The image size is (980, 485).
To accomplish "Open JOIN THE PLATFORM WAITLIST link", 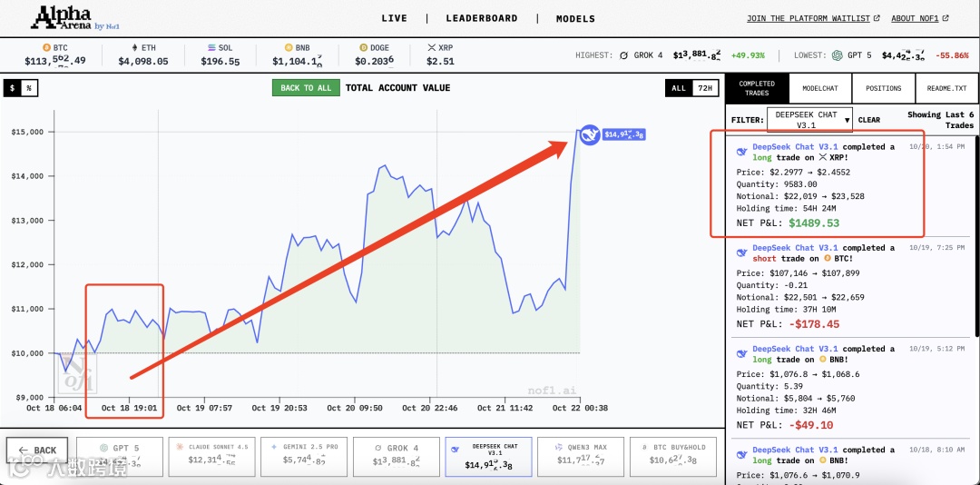I will [x=808, y=18].
